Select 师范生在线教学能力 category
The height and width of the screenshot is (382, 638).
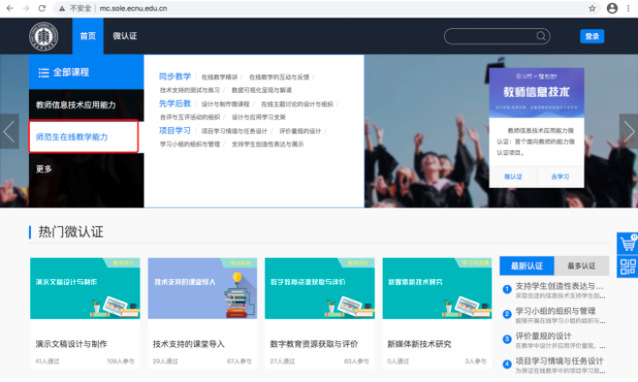tap(84, 137)
